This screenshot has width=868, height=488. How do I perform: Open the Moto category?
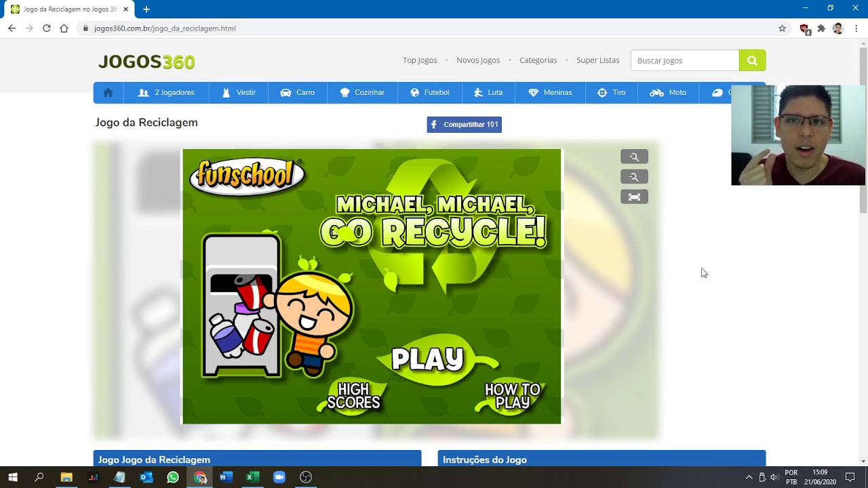tap(668, 93)
